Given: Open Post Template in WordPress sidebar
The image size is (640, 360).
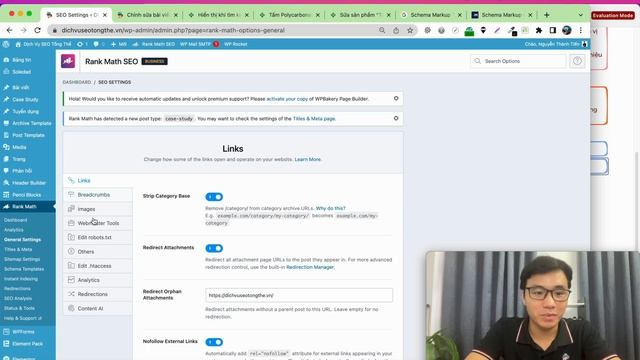Looking at the screenshot, I should [28, 135].
